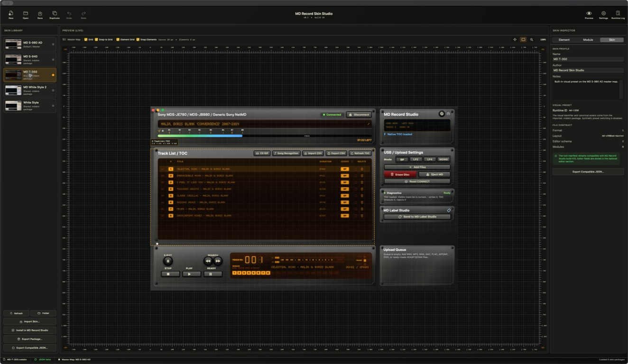628x364 pixels.
Task: Click the Export Compatible JSON button in inspector
Action: tap(588, 172)
